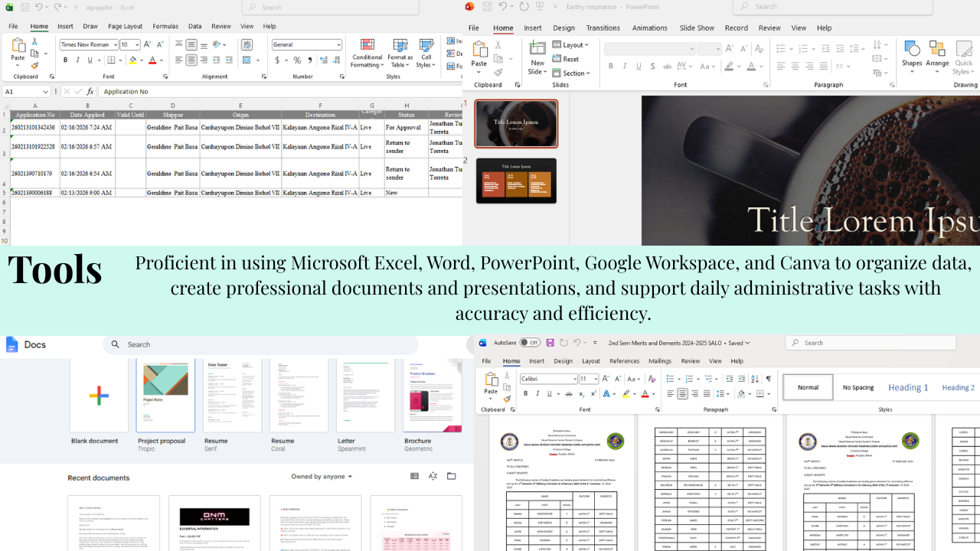980x551 pixels.
Task: Click the Undo arrow in Excel's title bar
Action: pyautogui.click(x=40, y=7)
